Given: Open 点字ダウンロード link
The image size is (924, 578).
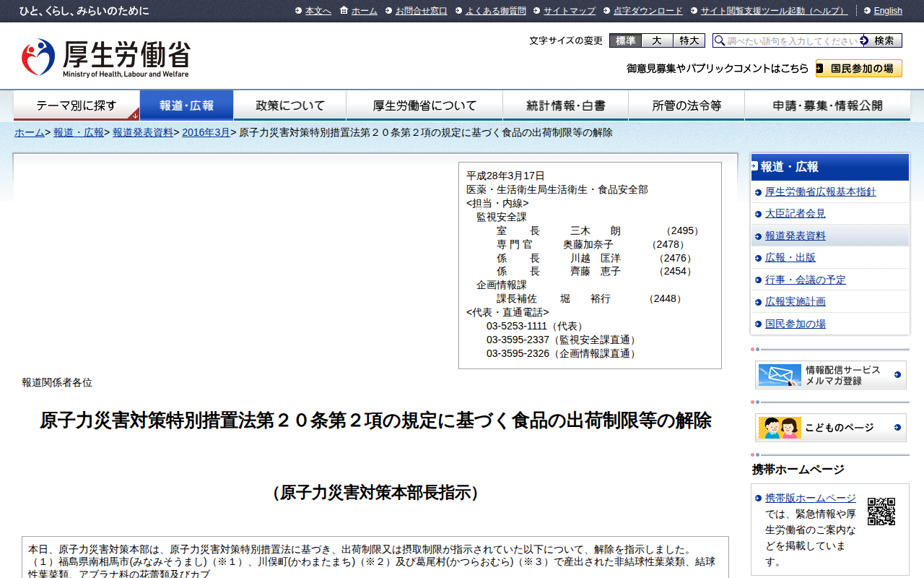Looking at the screenshot, I should (648, 11).
